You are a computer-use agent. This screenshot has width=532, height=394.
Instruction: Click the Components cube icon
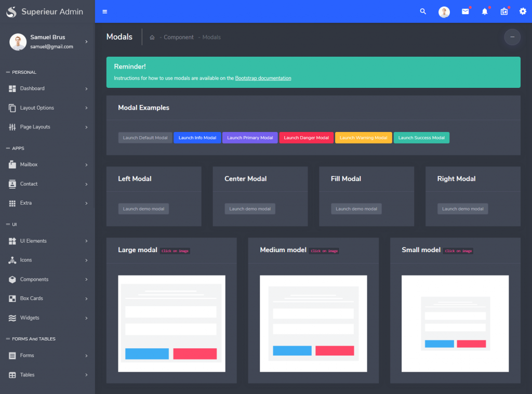click(x=12, y=279)
